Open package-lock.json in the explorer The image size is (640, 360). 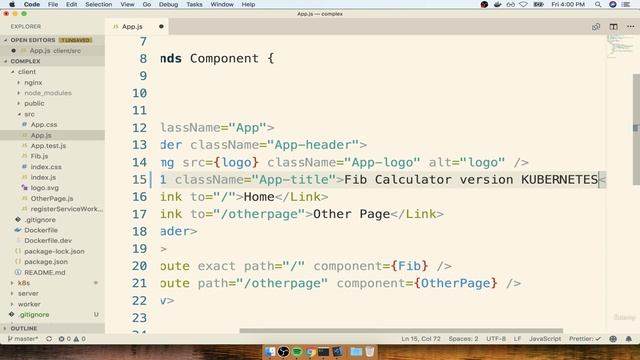click(54, 251)
